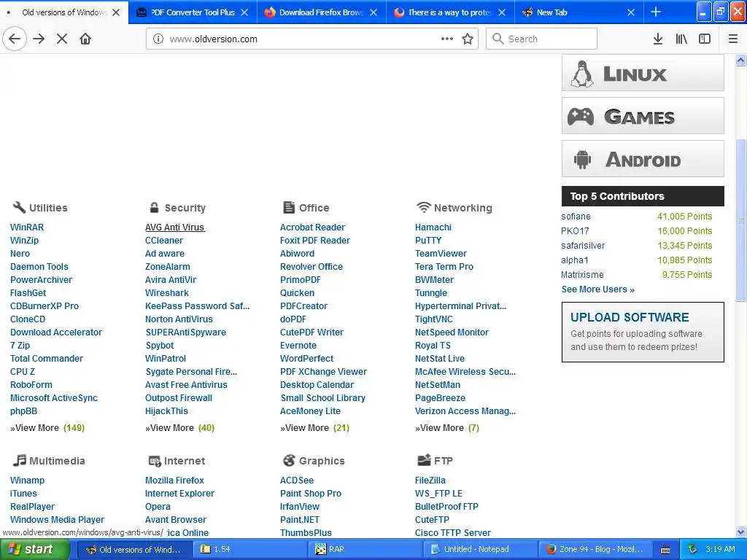The width and height of the screenshot is (747, 560).
Task: Open the Linux software category
Action: [x=643, y=73]
